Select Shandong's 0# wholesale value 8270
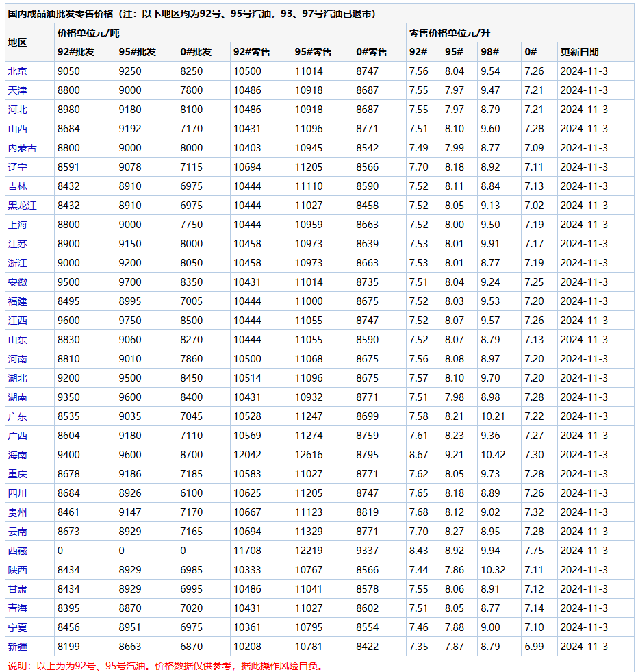 [191, 340]
